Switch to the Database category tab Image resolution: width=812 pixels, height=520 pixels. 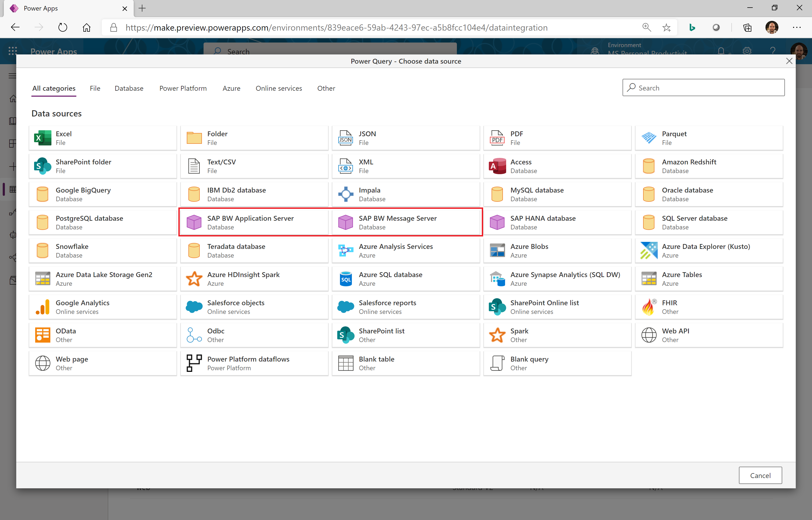click(129, 89)
